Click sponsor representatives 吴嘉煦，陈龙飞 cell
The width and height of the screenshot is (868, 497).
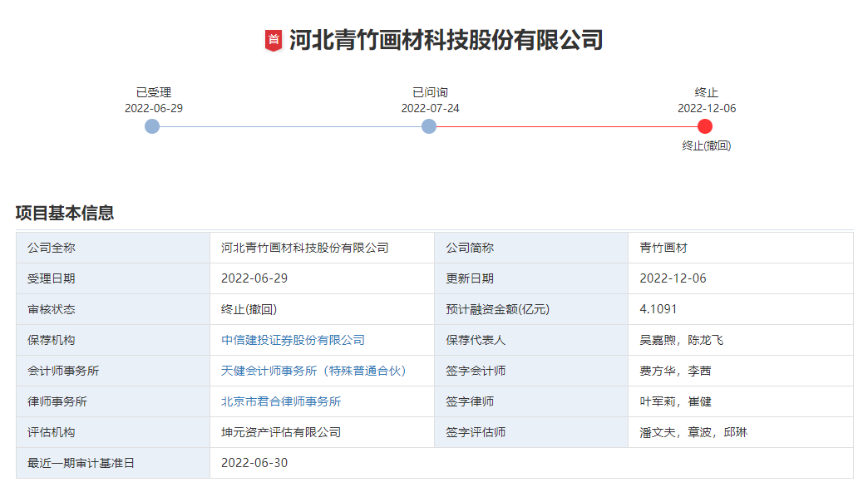681,340
